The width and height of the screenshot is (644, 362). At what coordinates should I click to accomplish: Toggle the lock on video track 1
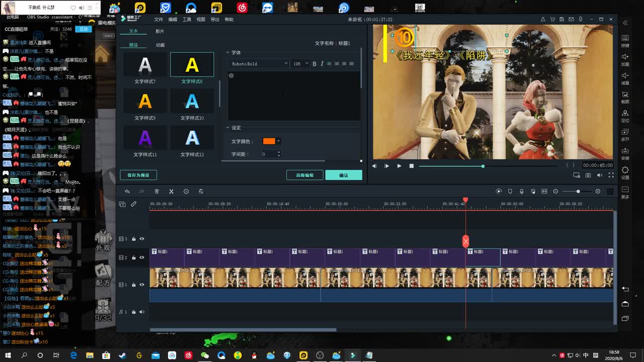click(134, 285)
